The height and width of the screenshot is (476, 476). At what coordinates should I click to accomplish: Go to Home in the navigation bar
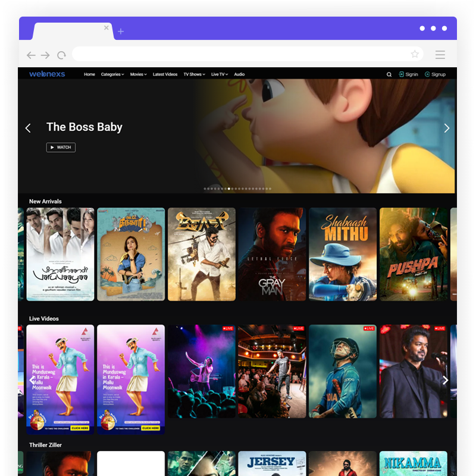pos(89,74)
